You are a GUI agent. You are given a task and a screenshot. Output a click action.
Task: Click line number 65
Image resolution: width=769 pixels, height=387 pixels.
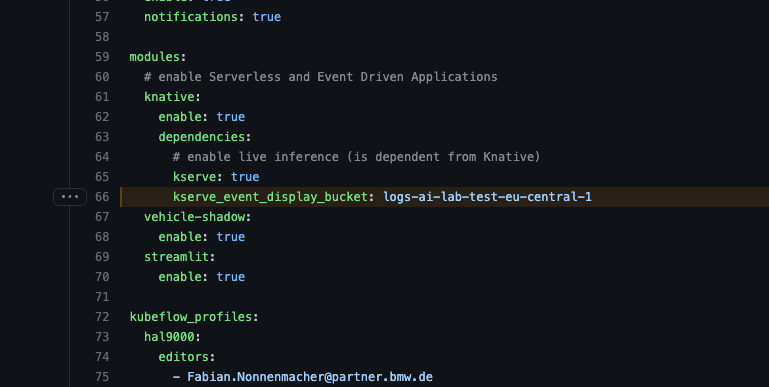[102, 177]
